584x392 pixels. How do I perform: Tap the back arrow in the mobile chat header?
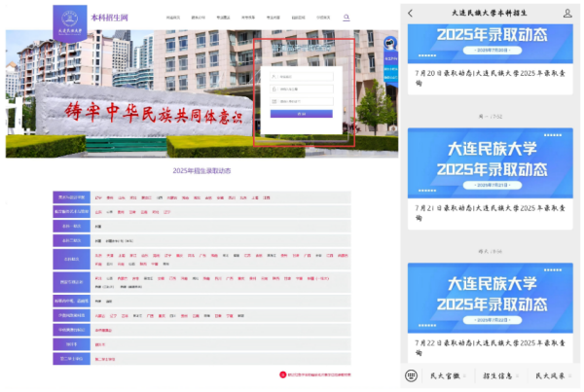[x=411, y=14]
